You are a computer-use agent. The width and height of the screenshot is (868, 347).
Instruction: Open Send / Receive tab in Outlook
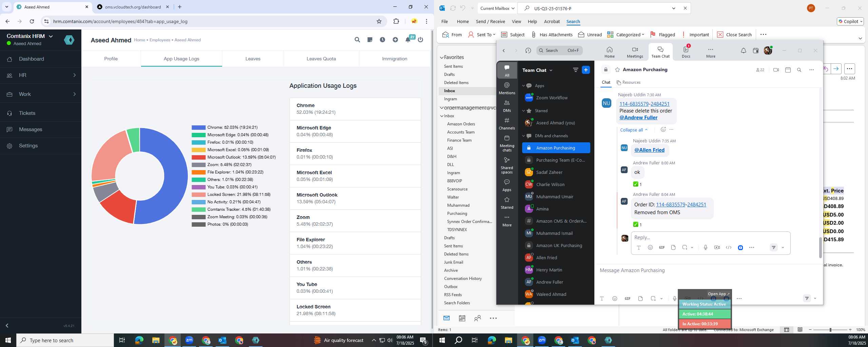pos(490,21)
